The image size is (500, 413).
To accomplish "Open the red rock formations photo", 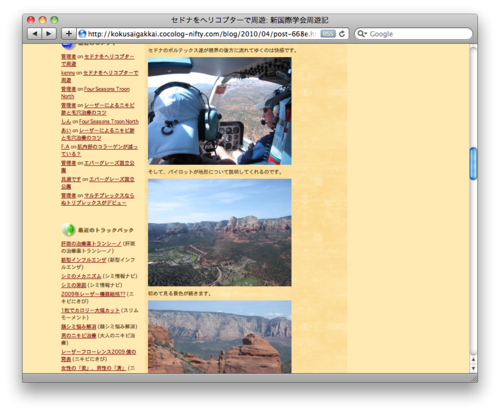I will click(220, 337).
